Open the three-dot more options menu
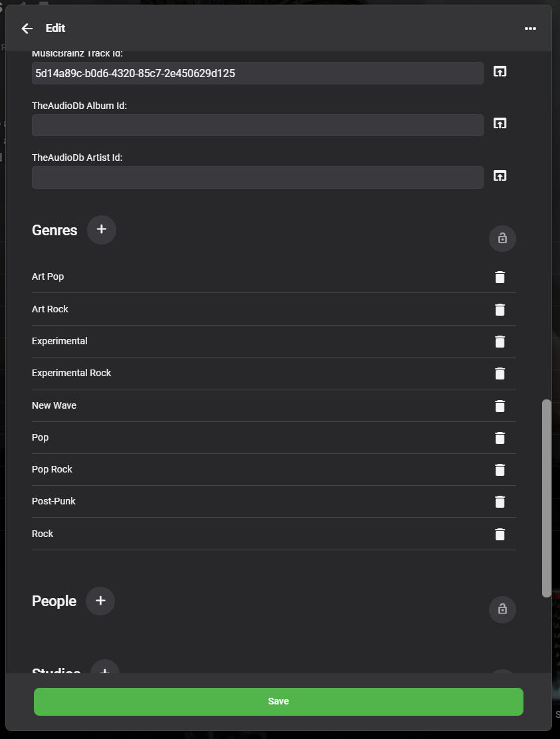560x739 pixels. tap(530, 29)
